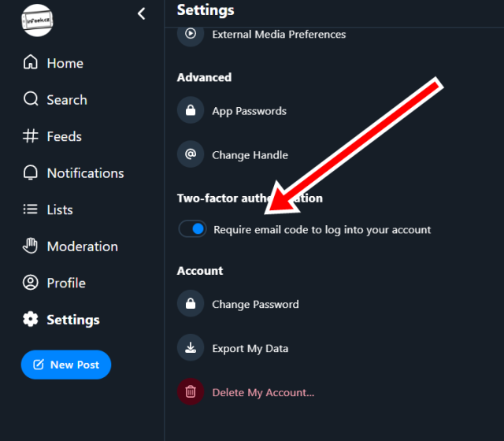Click the trash icon for Delete My Account
The image size is (504, 441).
[x=191, y=392]
